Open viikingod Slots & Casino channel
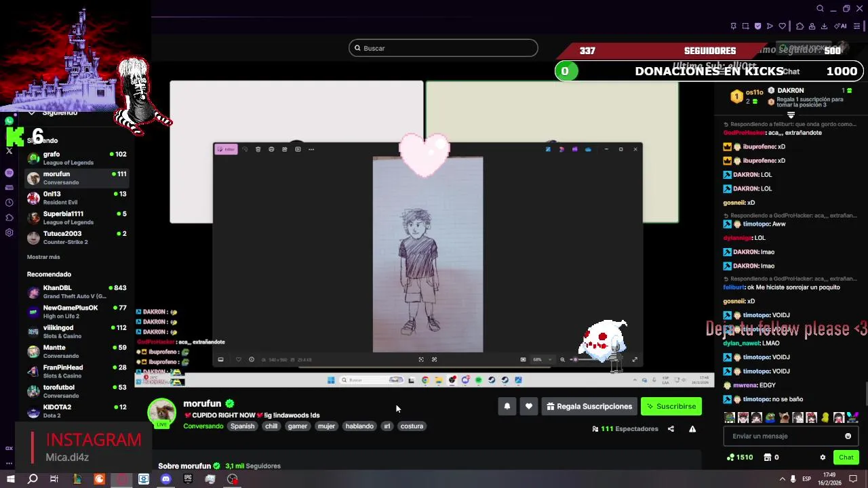This screenshot has height=488, width=868. click(77, 331)
